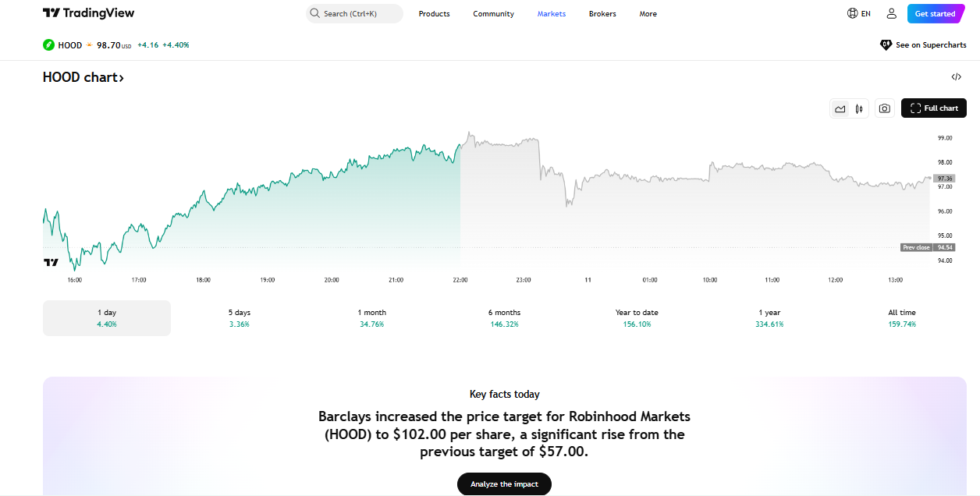The image size is (980, 496).
Task: Click the 22:00 time axis label
Action: [460, 280]
